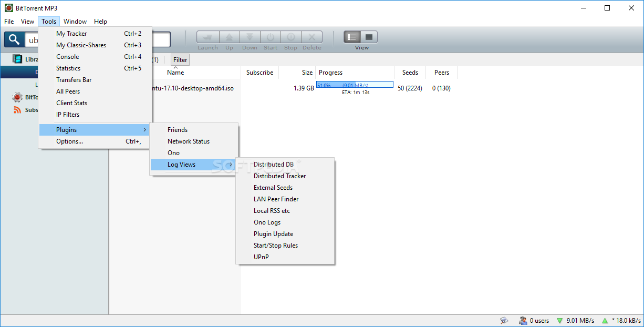Choose All Peers in Tools menu
The height and width of the screenshot is (327, 644).
pyautogui.click(x=96, y=91)
